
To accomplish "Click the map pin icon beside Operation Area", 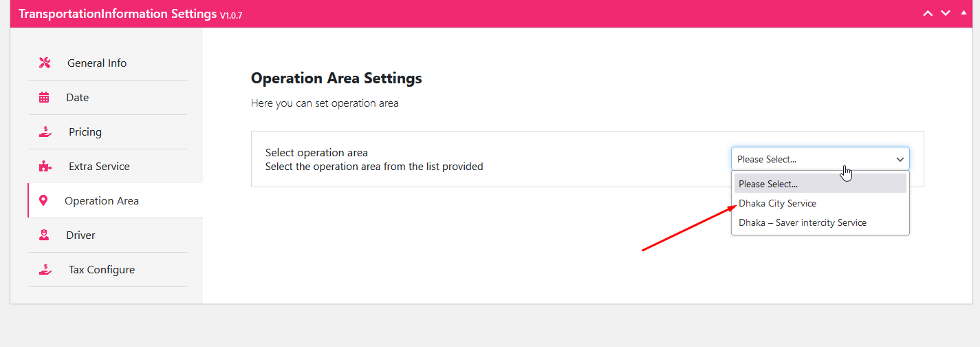I will point(44,201).
